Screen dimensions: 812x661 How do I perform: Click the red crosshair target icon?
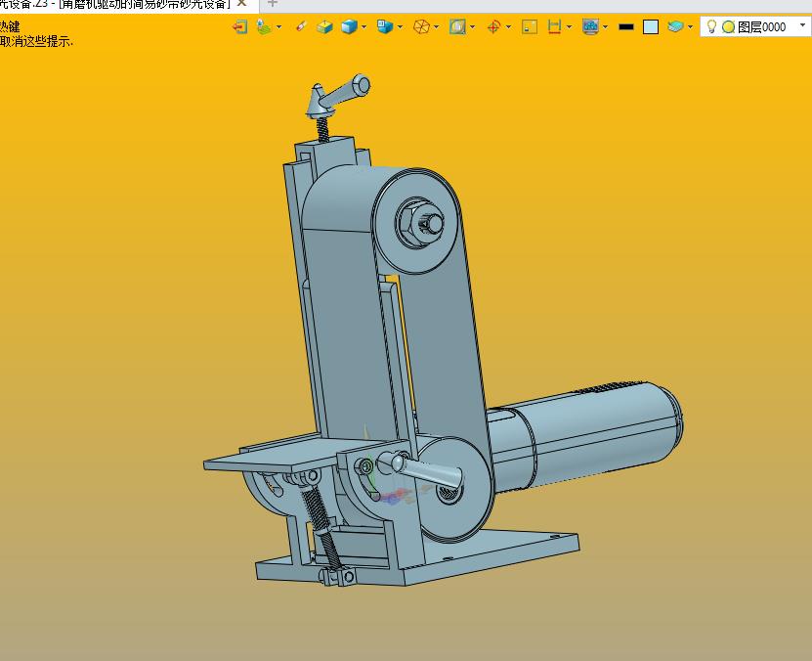(x=493, y=26)
